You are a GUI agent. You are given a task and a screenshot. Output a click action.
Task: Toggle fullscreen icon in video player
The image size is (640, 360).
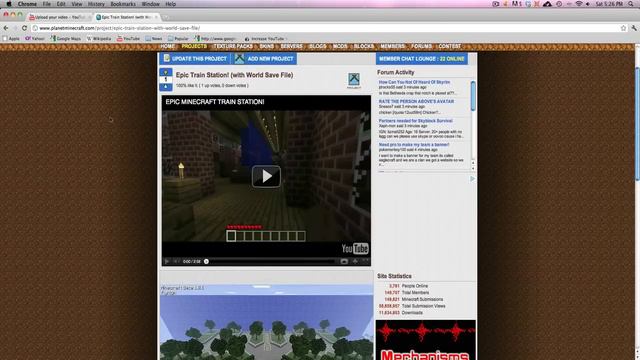click(365, 261)
